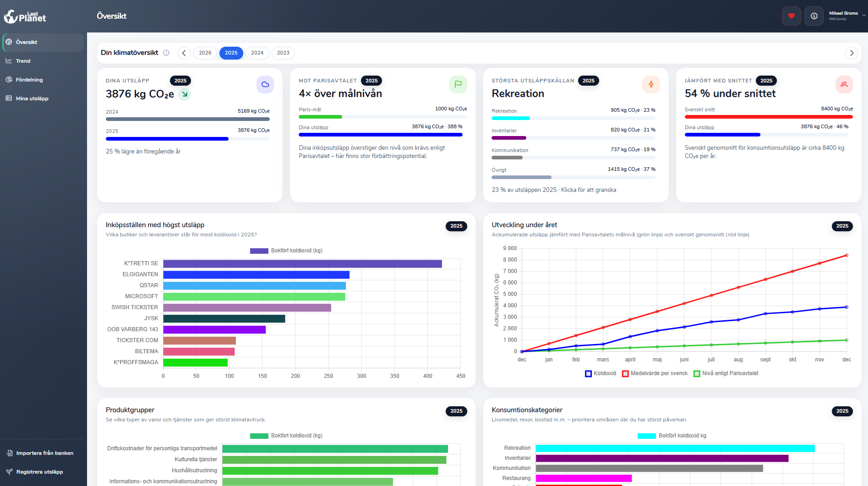Viewport: 868px width, 486px height.
Task: Click the Last Planet logo
Action: point(25,16)
